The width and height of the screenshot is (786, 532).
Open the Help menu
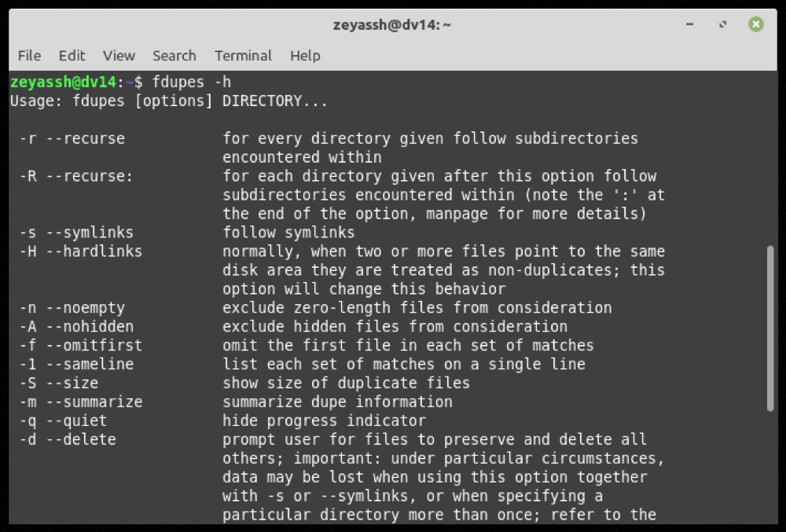[305, 56]
